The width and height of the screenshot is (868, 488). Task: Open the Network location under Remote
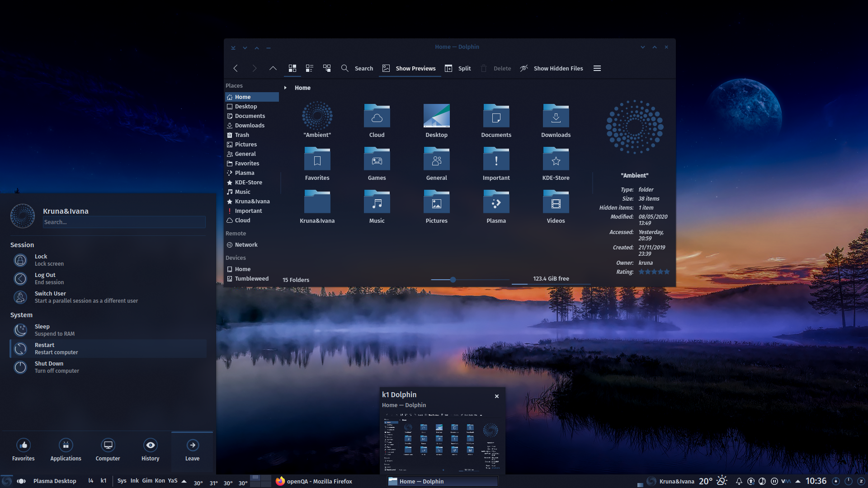[247, 244]
